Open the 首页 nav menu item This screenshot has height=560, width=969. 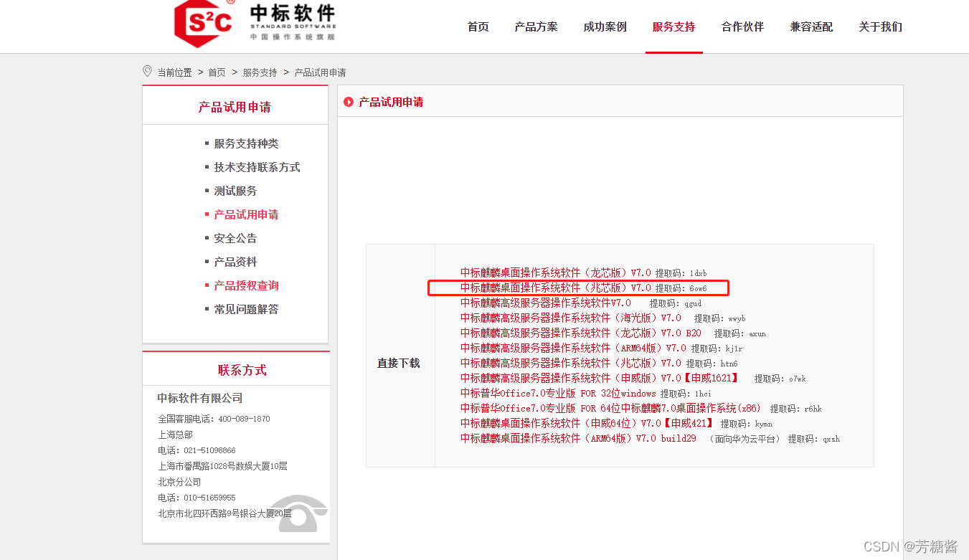click(x=478, y=27)
